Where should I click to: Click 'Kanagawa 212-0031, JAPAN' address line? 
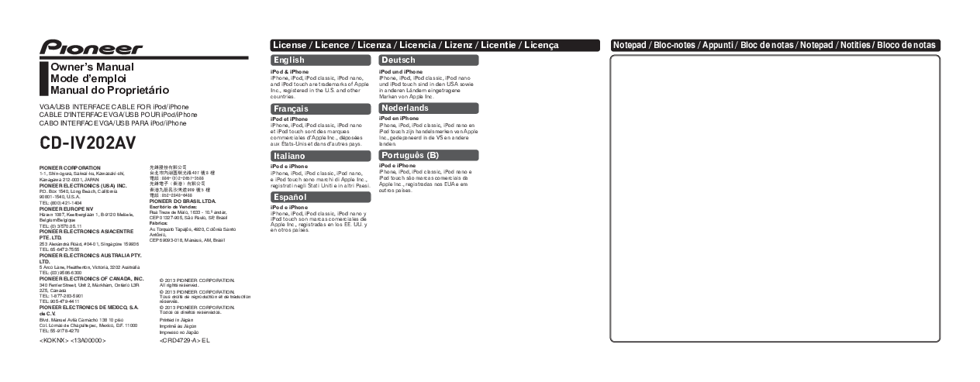click(x=71, y=179)
